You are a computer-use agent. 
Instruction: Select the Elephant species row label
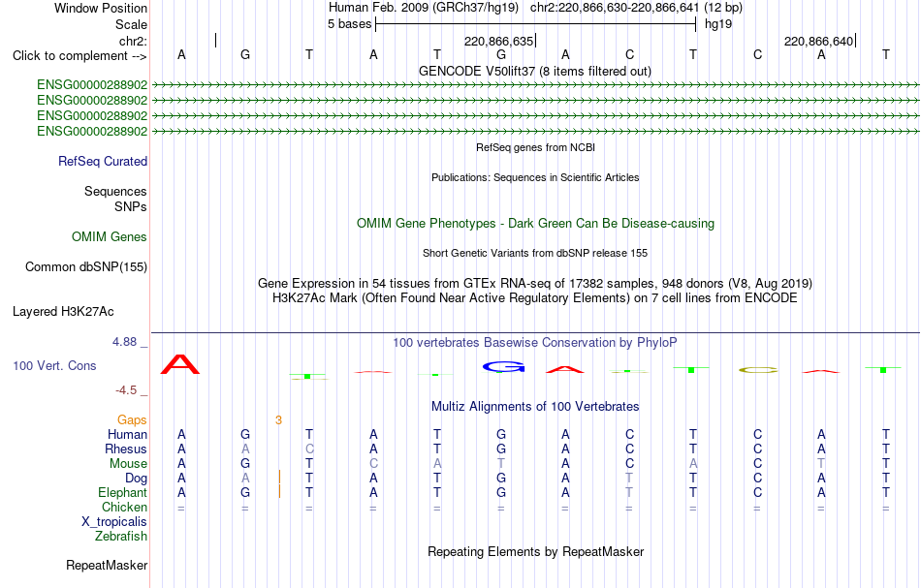point(122,492)
